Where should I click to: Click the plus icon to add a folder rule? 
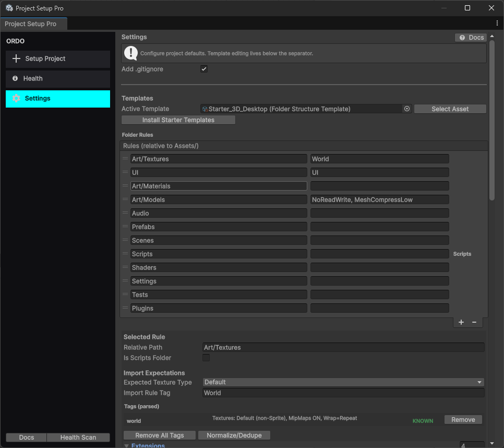click(461, 322)
